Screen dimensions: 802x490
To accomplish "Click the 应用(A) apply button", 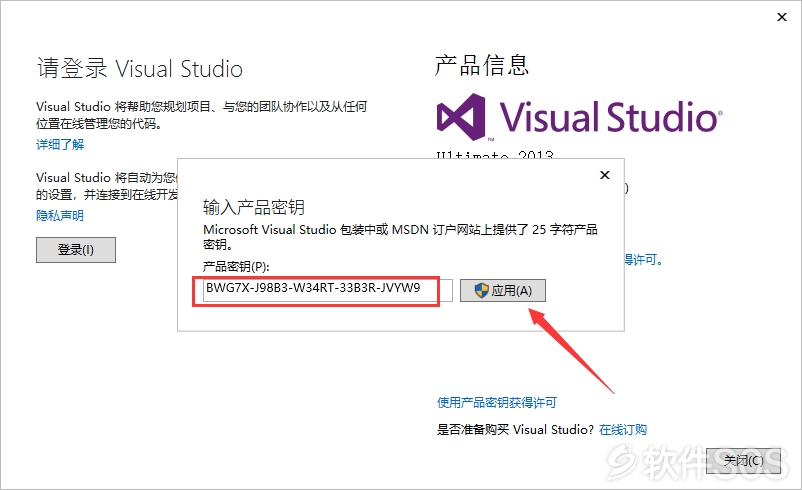I will tap(502, 291).
